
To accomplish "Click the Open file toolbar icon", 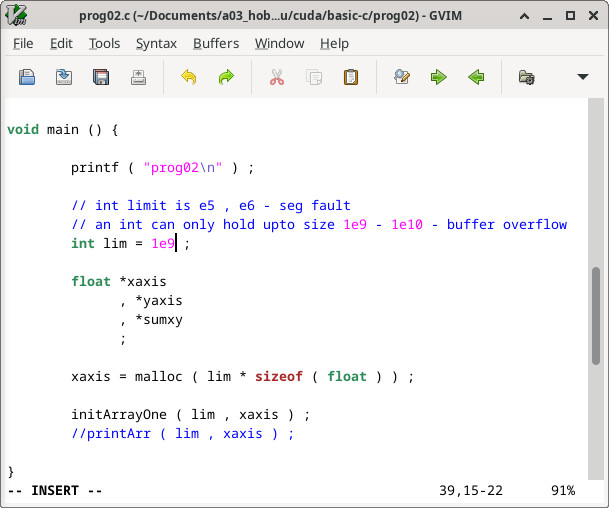I will pyautogui.click(x=27, y=77).
